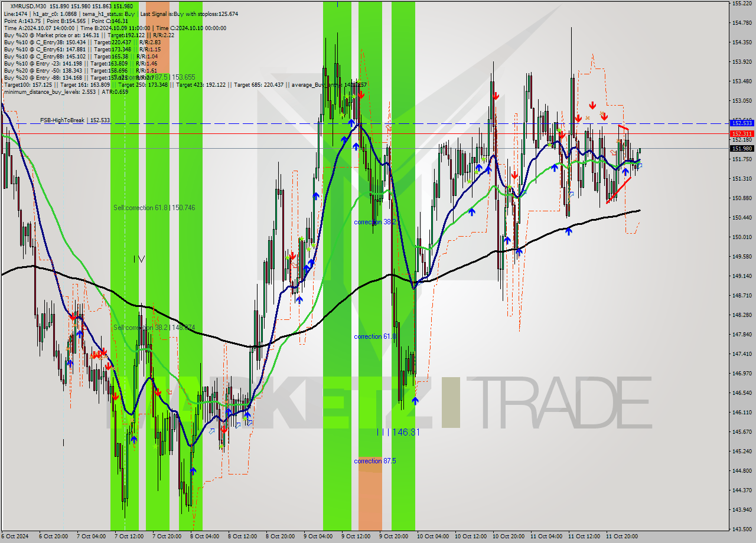Click the Line:1474 signal status line
Viewport: 756px width, 543px height.
120,14
